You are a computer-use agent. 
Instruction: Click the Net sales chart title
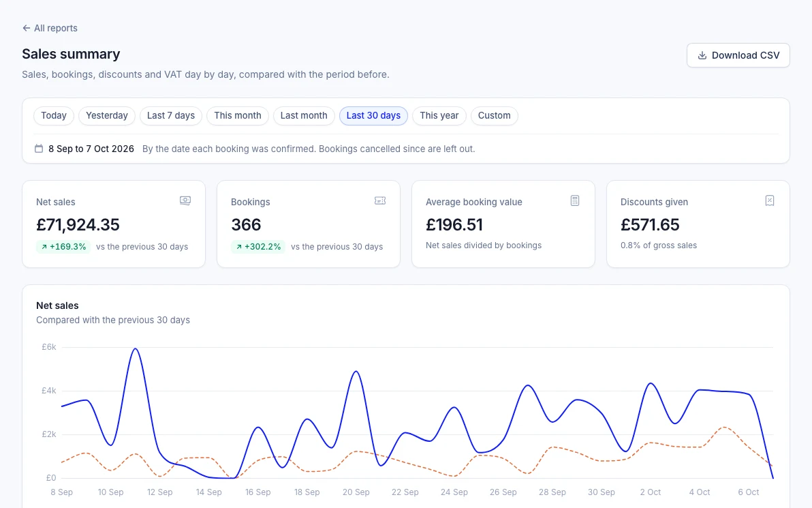(57, 306)
